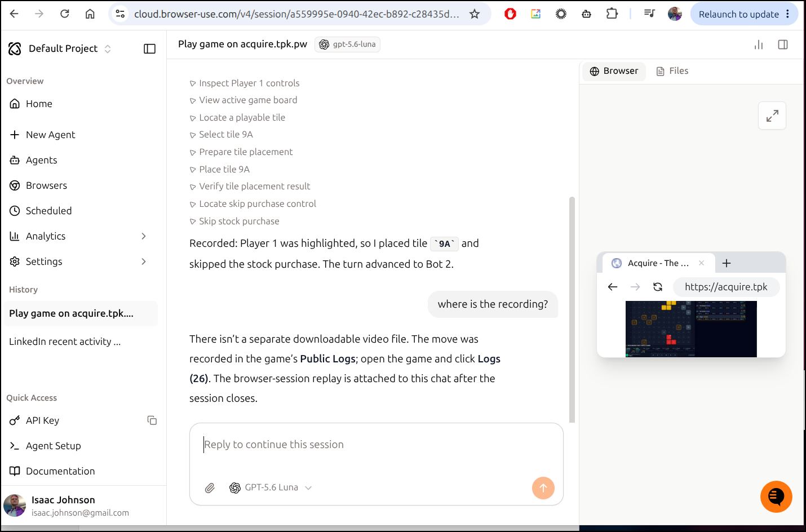The image size is (806, 532).
Task: Add a new tab in the preview browser
Action: [x=727, y=263]
